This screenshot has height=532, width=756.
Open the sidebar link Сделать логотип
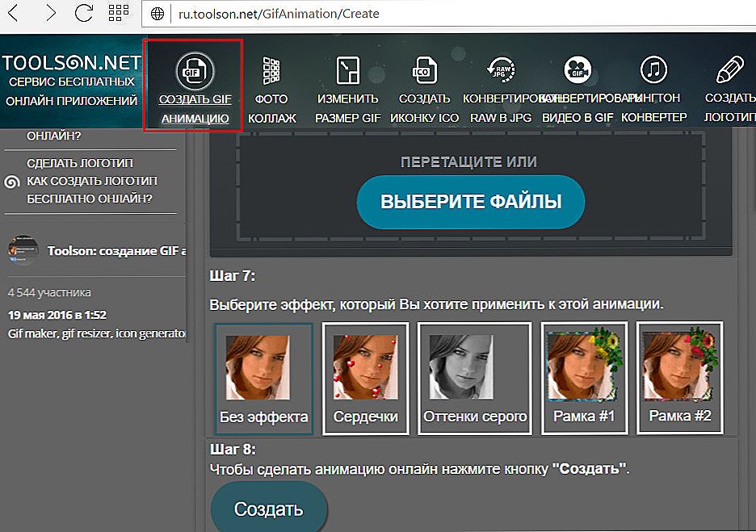(79, 163)
